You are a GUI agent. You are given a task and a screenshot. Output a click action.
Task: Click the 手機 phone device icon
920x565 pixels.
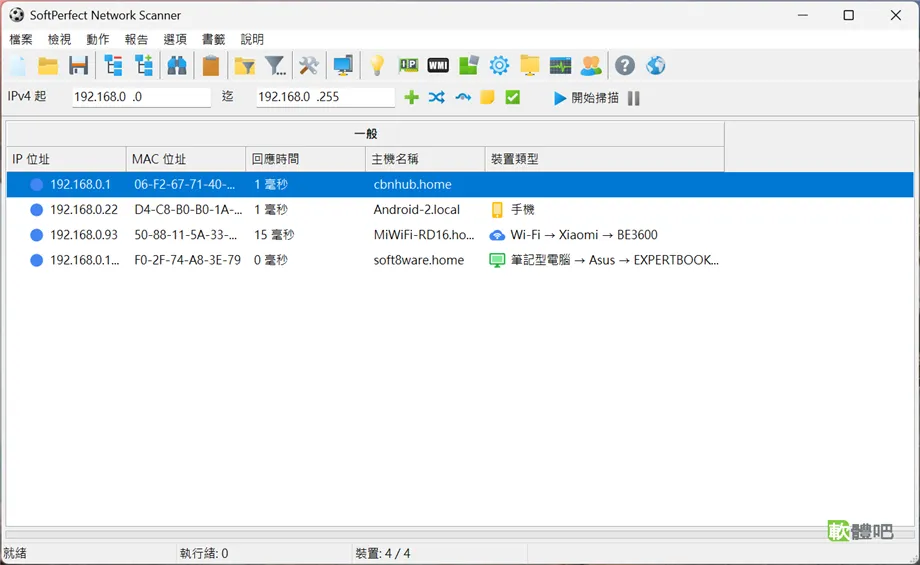coord(497,209)
